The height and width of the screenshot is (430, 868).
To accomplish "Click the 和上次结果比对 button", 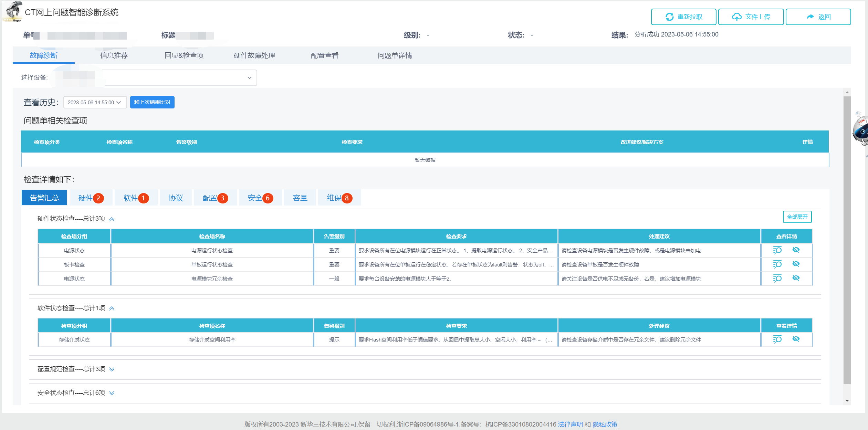I will point(152,102).
